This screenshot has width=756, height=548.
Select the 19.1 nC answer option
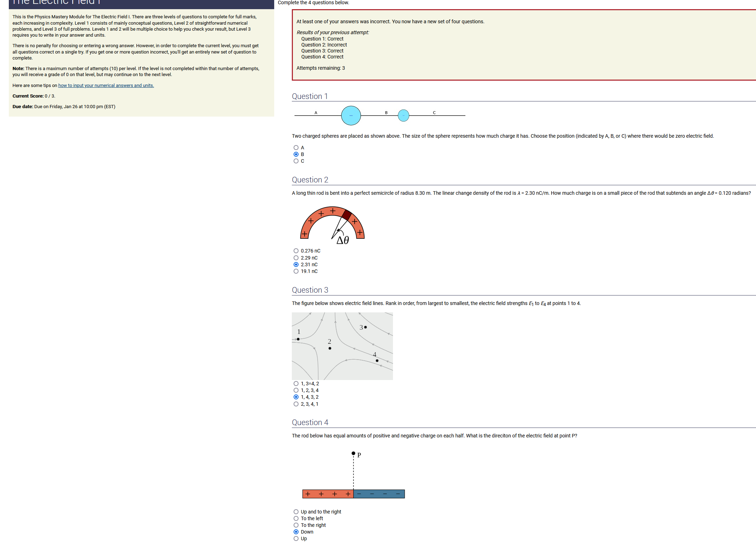(296, 271)
